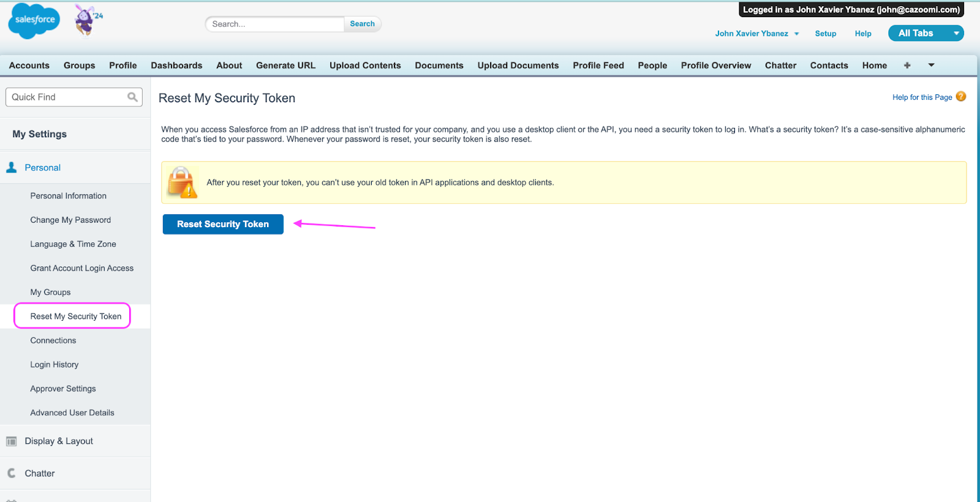Click the '24 mascot seasonal logo

pyautogui.click(x=88, y=20)
